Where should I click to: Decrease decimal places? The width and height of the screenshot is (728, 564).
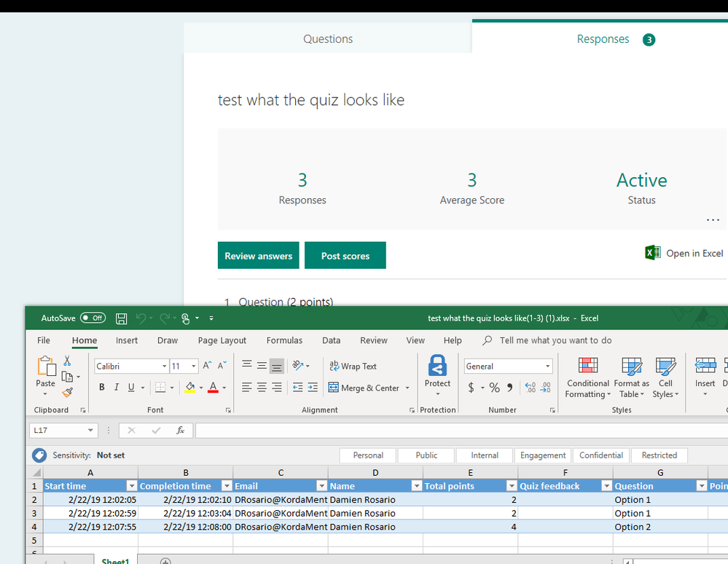tap(546, 388)
